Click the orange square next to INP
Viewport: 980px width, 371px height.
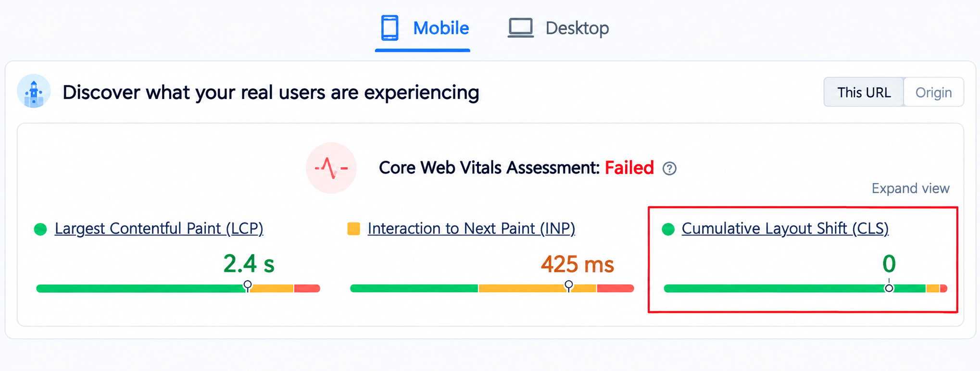pyautogui.click(x=353, y=229)
